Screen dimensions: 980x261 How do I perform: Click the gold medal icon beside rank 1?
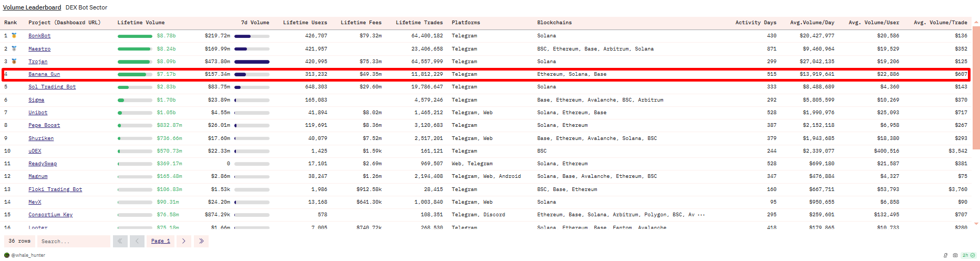tap(14, 36)
